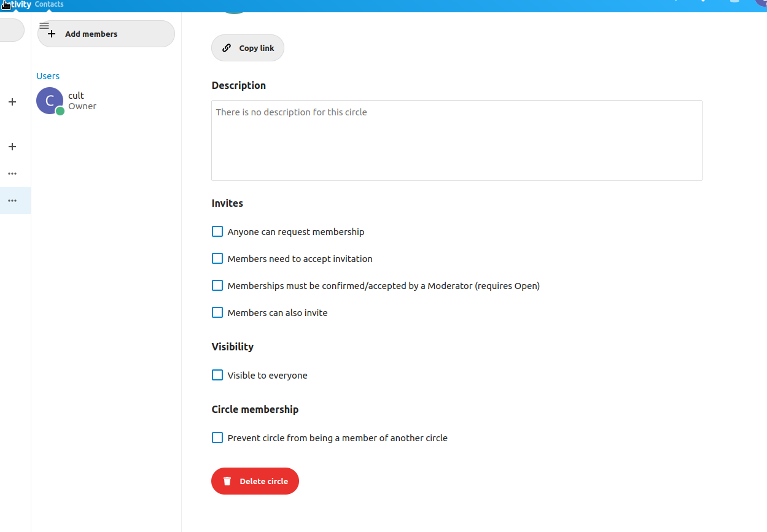Select the cult Owner member row
Screen dimensions: 767x532
pos(106,101)
